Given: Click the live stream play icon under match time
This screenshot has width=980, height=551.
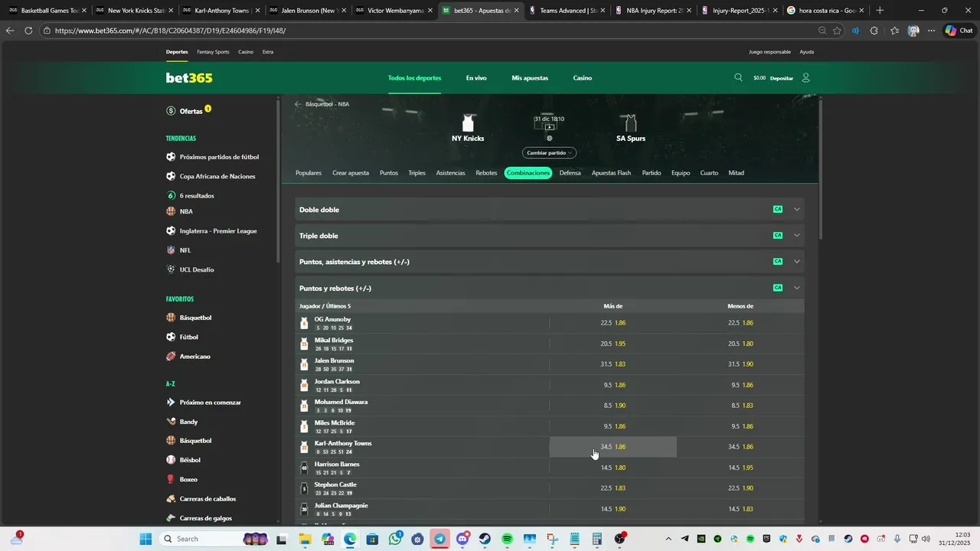Looking at the screenshot, I should coord(549,127).
